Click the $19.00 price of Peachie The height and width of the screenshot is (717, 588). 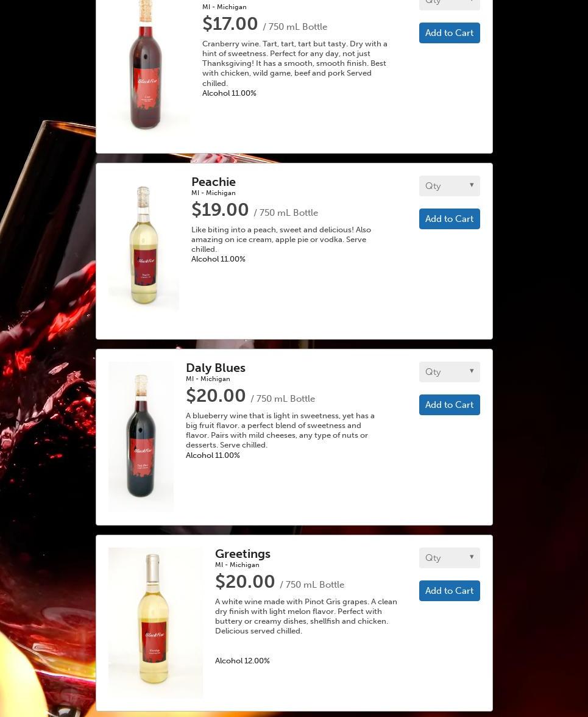coord(220,210)
